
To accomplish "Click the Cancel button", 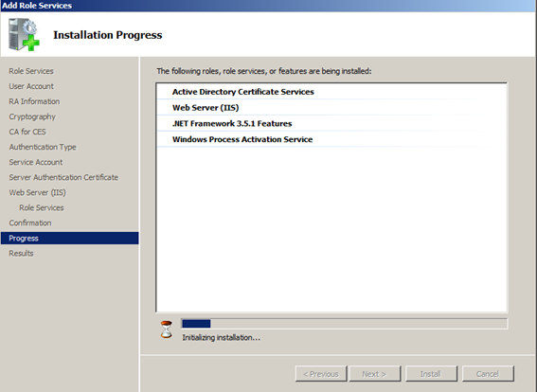I will tap(488, 374).
